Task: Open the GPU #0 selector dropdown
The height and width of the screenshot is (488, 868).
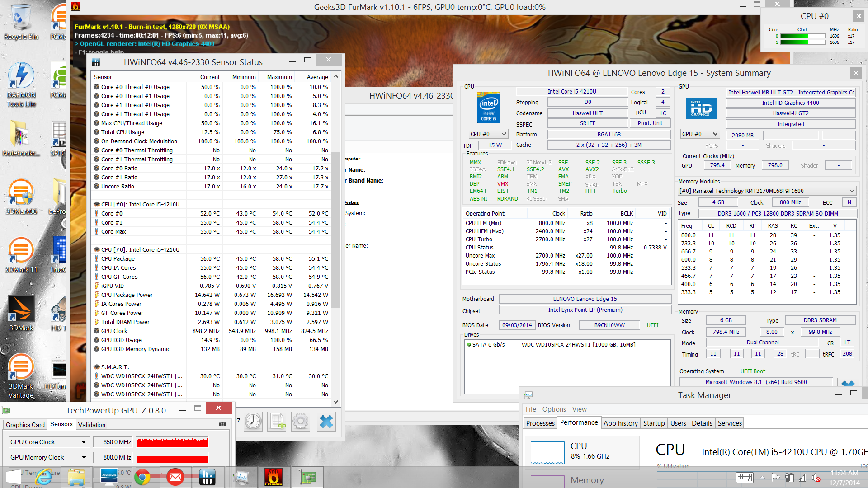Action: [700, 134]
